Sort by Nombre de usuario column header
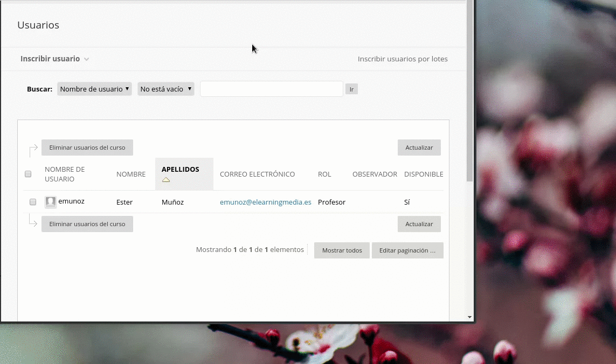The image size is (616, 364). coord(65,174)
